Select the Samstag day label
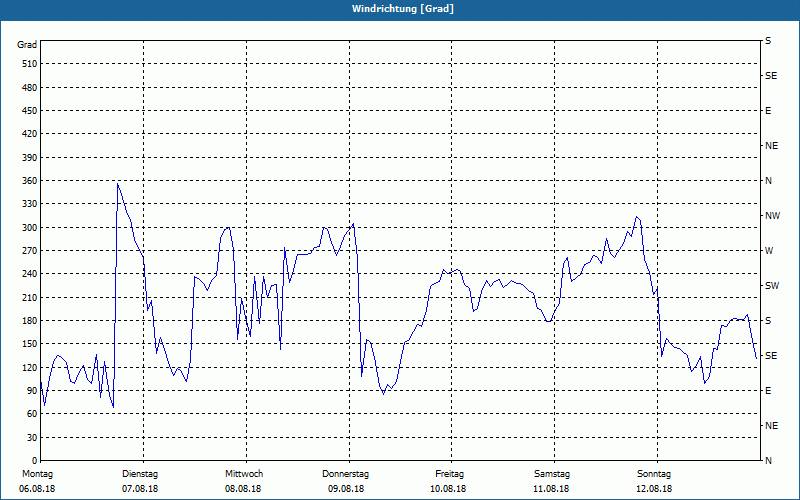This screenshot has width=800, height=500. tap(552, 474)
